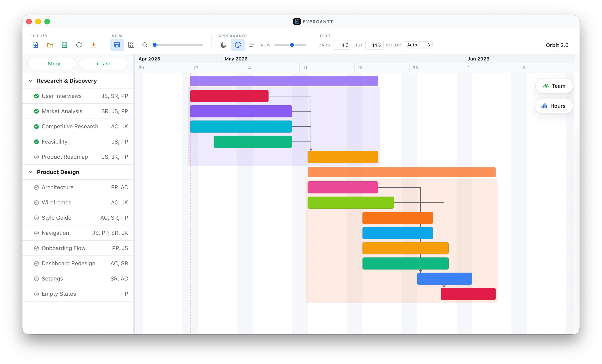Viewport: 602px width, 364px height.
Task: Activate the search tool
Action: [x=145, y=45]
